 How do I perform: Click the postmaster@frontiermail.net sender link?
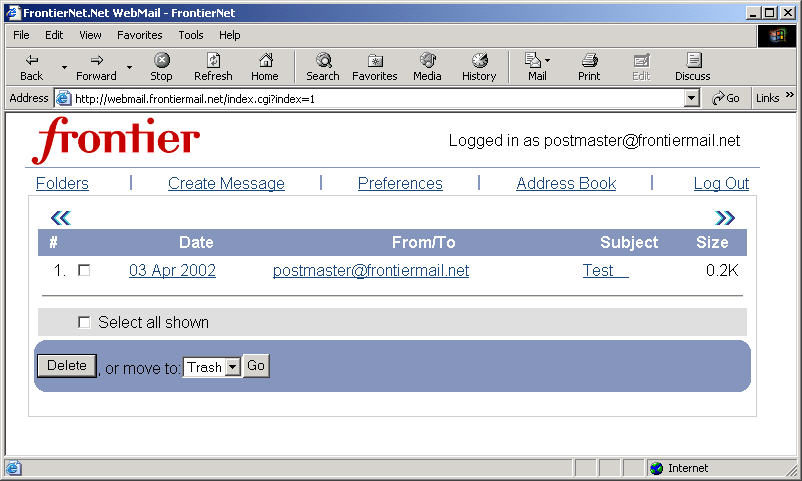click(x=371, y=270)
